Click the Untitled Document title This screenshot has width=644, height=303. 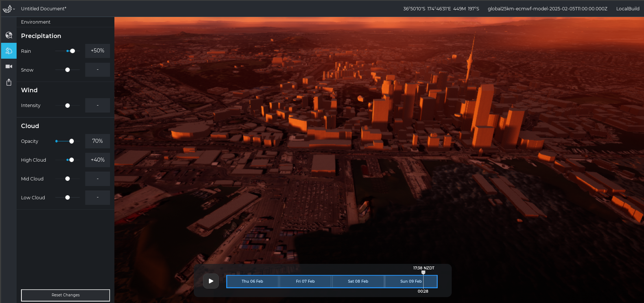pos(44,8)
